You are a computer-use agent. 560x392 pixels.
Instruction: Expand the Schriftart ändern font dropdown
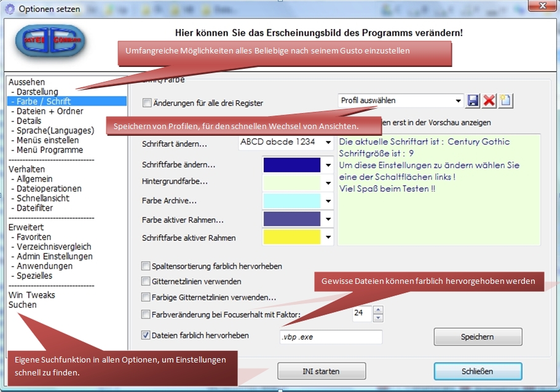pos(328,143)
